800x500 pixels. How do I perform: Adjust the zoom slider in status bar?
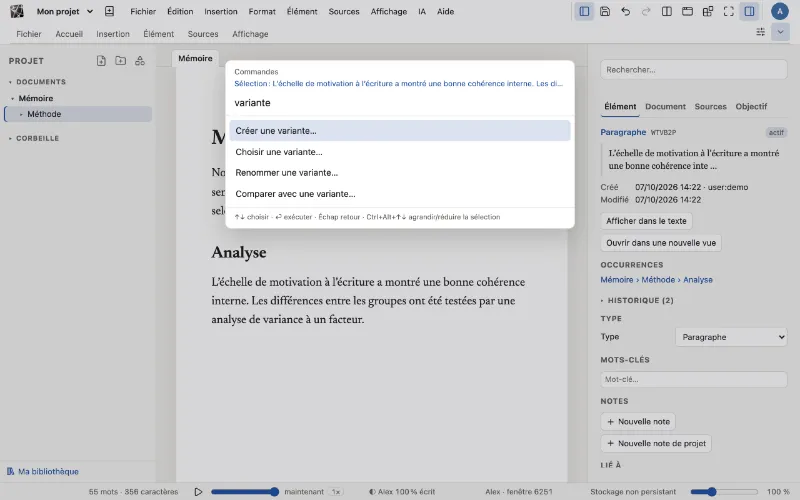[724, 492]
